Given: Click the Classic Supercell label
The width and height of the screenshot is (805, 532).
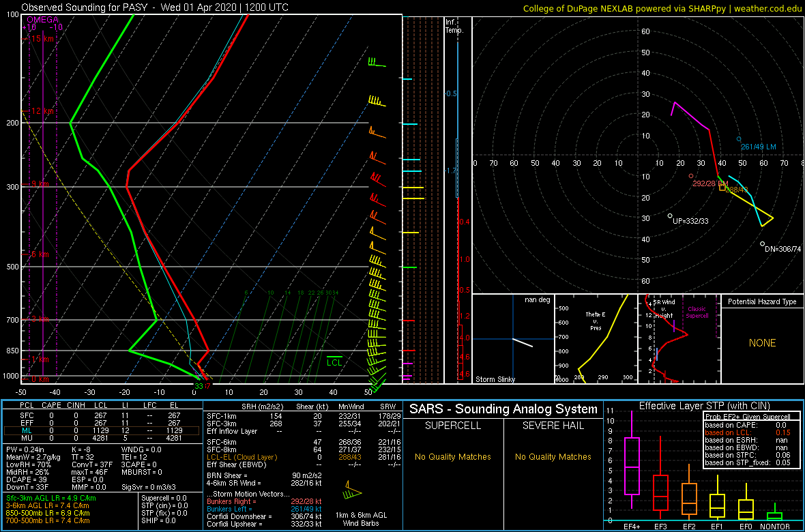Looking at the screenshot, I should point(698,312).
